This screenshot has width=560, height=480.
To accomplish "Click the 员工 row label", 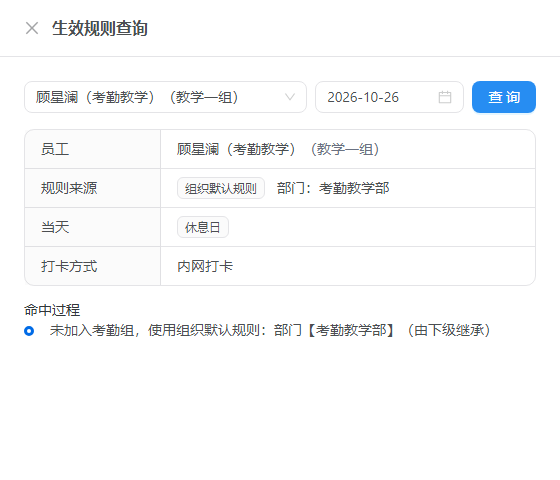I will pyautogui.click(x=55, y=149).
